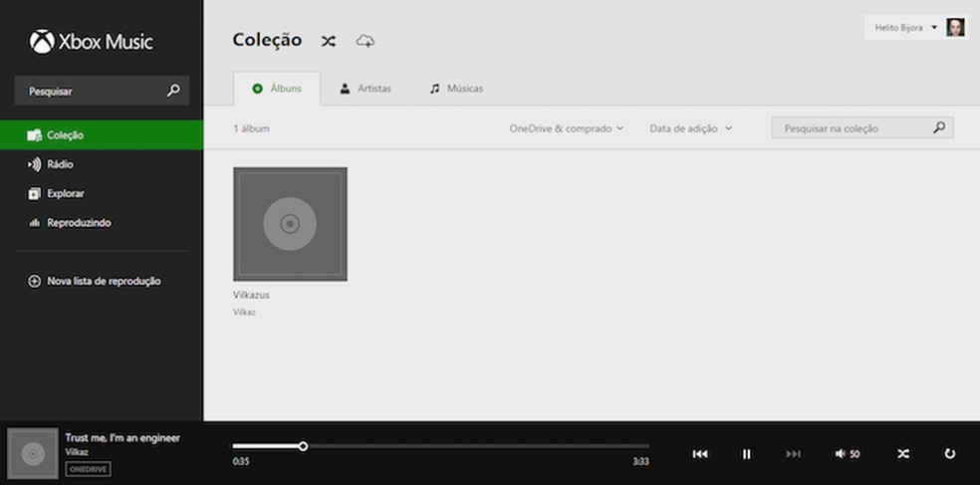The height and width of the screenshot is (485, 980).
Task: Switch to the Músicas tab
Action: (x=457, y=88)
